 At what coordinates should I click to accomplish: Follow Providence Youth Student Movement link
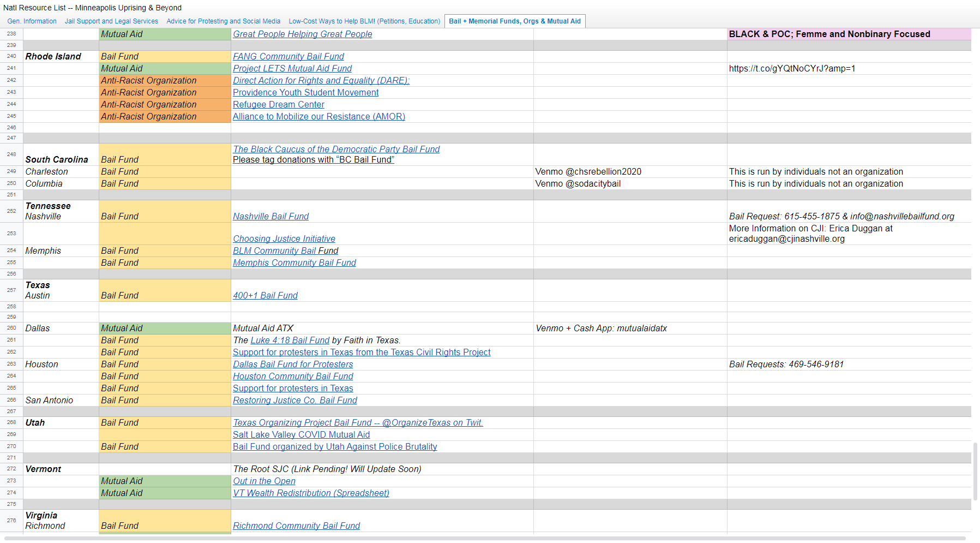[305, 92]
